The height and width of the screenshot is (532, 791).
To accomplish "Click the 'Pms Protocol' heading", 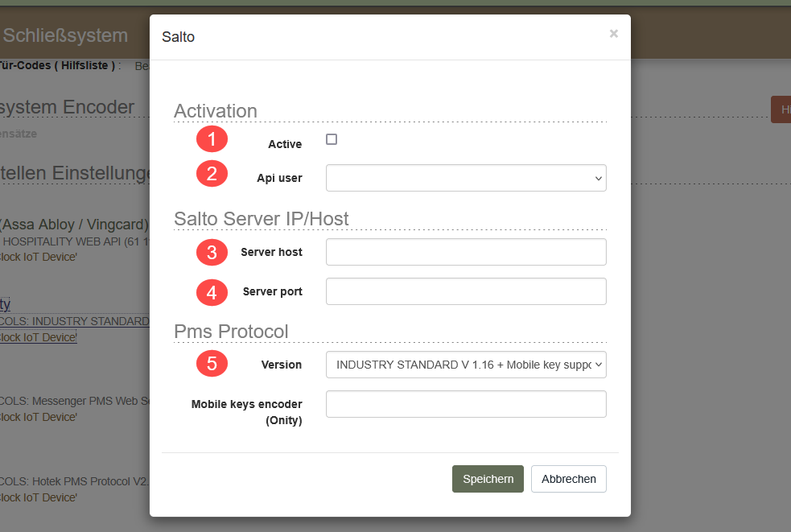I will click(x=231, y=332).
